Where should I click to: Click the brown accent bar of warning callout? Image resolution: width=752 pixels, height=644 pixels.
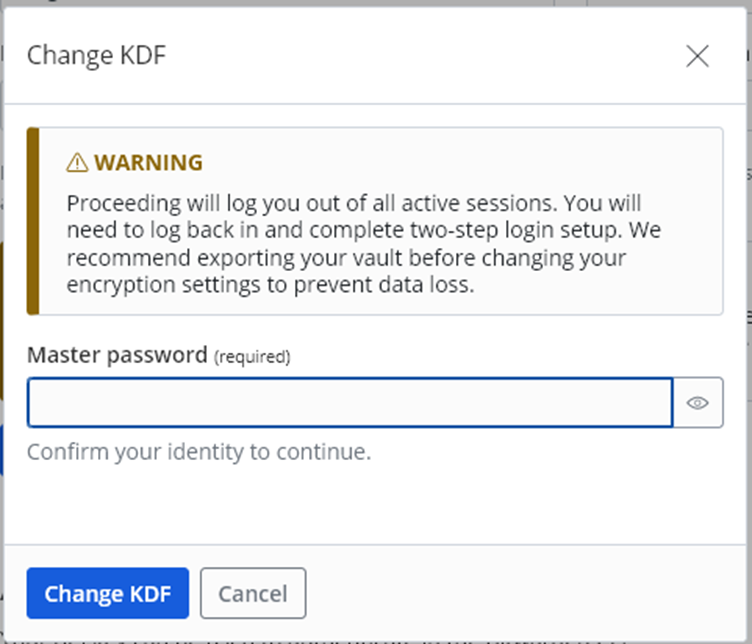coord(33,221)
